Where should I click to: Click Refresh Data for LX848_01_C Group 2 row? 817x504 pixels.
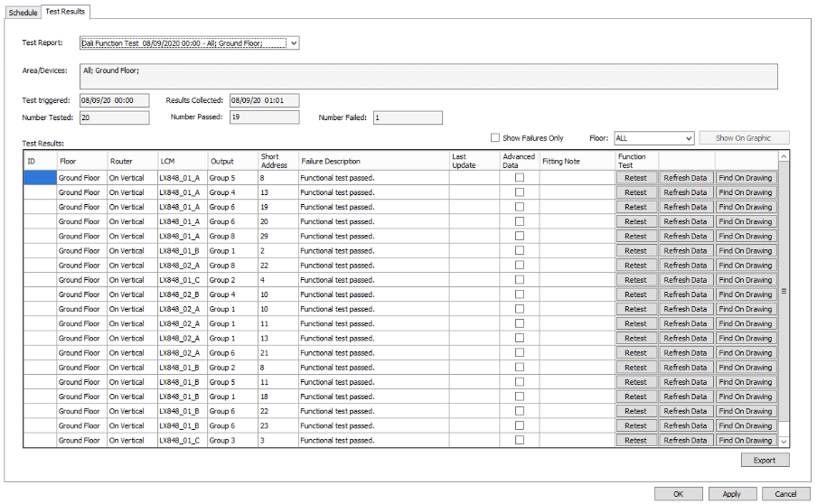coord(685,280)
